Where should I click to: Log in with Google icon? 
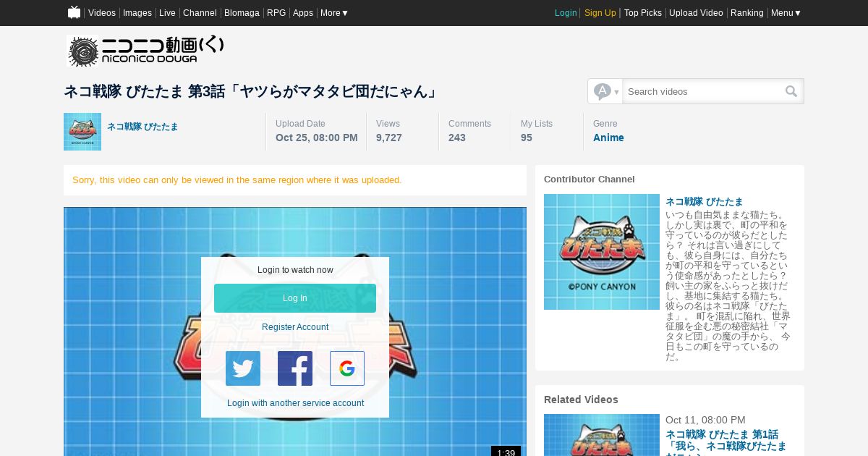[x=347, y=368]
